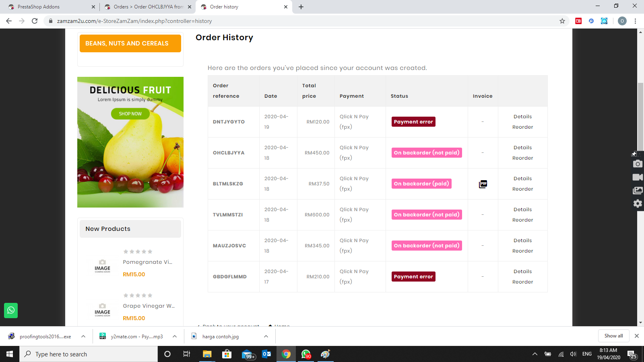Screen dimensions: 644x362
Task: Close the downloads bar
Action: coord(636,336)
